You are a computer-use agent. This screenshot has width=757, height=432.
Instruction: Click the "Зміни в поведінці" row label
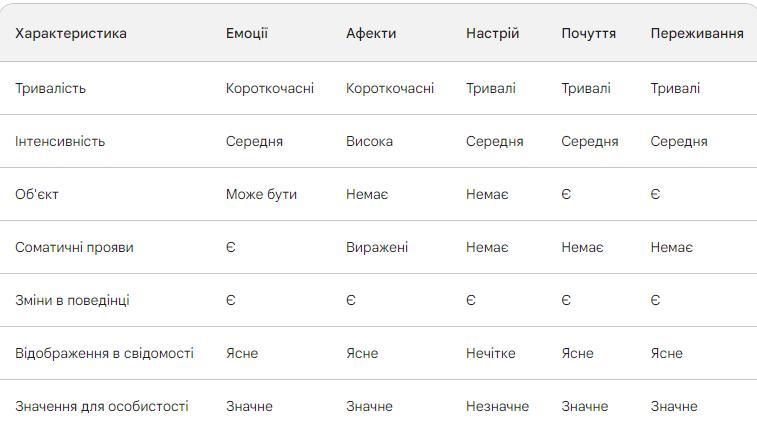click(72, 300)
